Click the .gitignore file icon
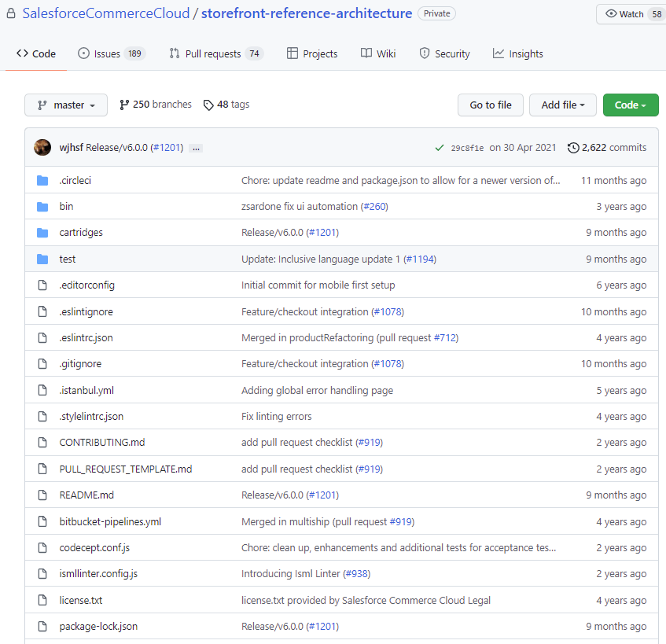This screenshot has height=644, width=666. [42, 363]
